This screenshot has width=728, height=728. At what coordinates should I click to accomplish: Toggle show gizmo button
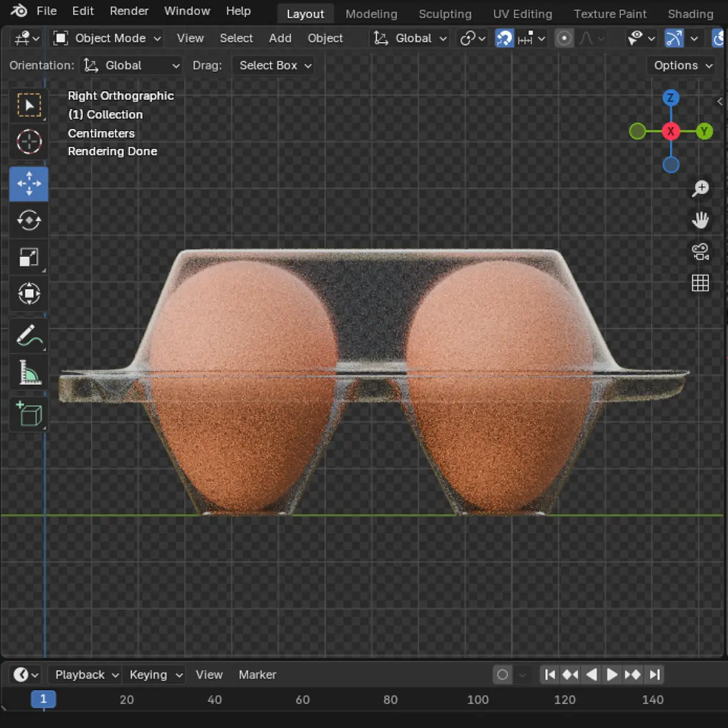click(674, 38)
